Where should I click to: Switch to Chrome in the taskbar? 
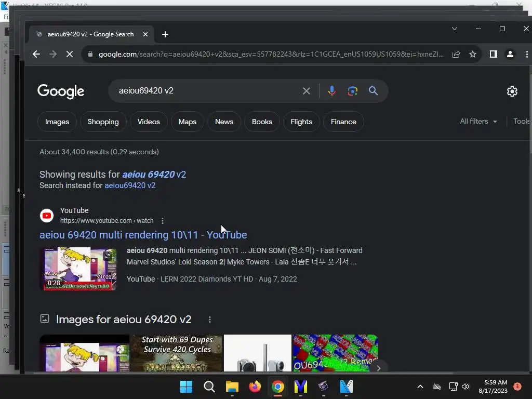point(278,387)
